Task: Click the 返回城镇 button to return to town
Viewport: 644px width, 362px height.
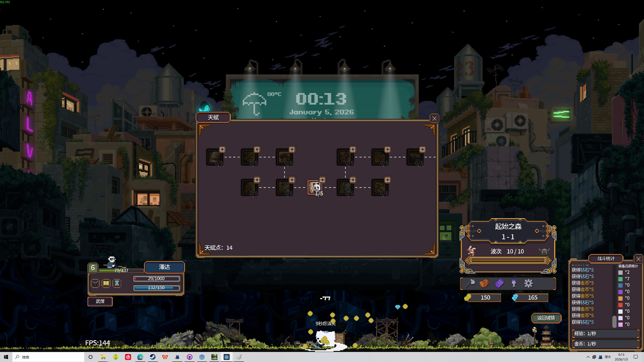Action: (546, 318)
